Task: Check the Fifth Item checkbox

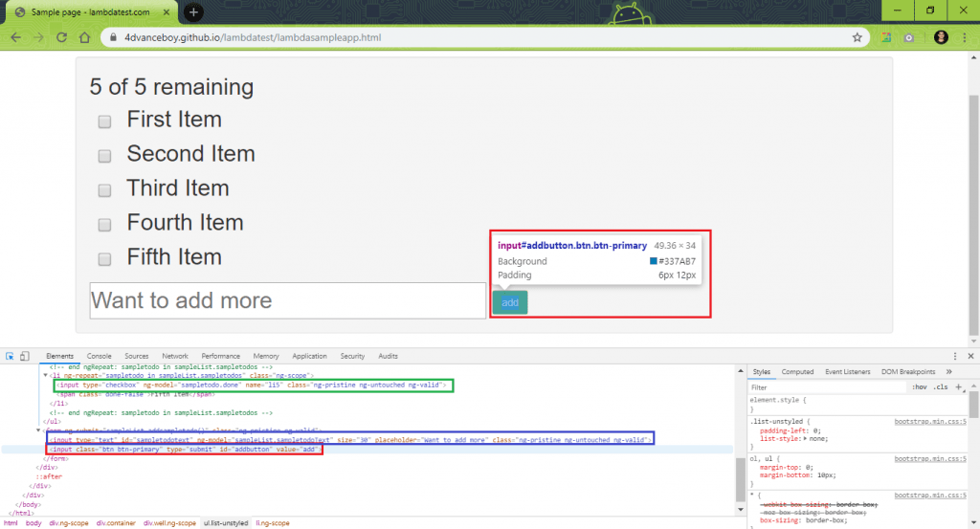Action: [104, 258]
